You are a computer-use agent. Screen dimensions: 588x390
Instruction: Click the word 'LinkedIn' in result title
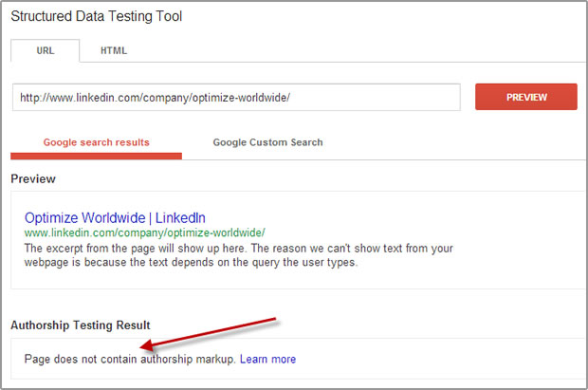click(180, 217)
